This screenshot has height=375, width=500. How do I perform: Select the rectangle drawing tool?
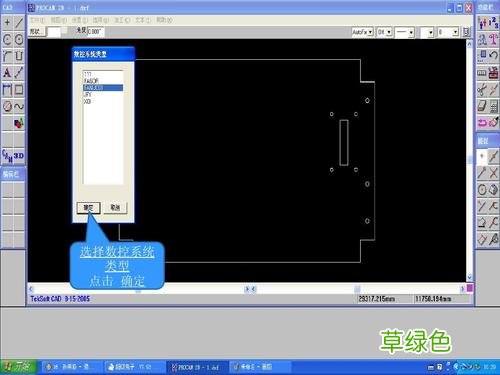coord(19,89)
